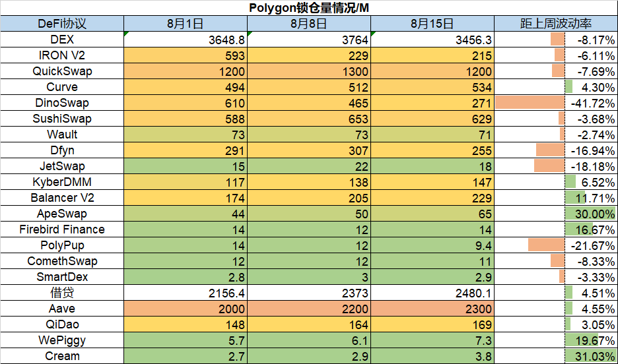Select the 借贷 value 2480.1

click(x=474, y=293)
